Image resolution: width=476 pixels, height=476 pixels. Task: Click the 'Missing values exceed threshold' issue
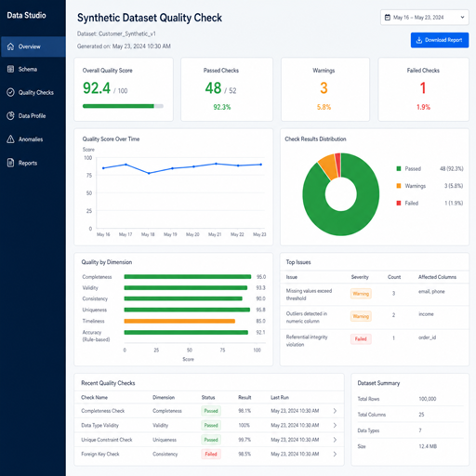[309, 295]
